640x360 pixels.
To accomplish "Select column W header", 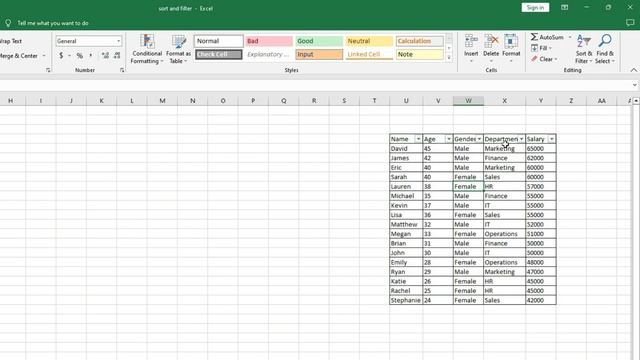I will click(x=468, y=101).
